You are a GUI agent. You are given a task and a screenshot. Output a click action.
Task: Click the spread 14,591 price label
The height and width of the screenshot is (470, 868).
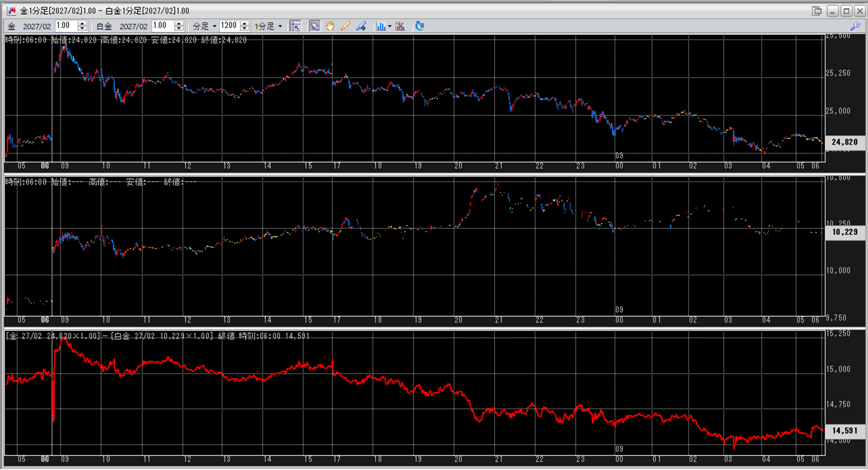tap(844, 431)
